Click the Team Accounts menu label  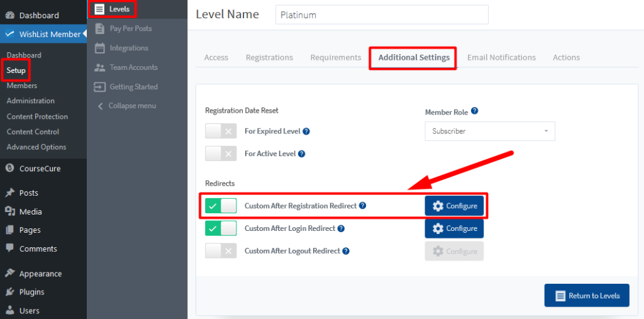(x=133, y=67)
